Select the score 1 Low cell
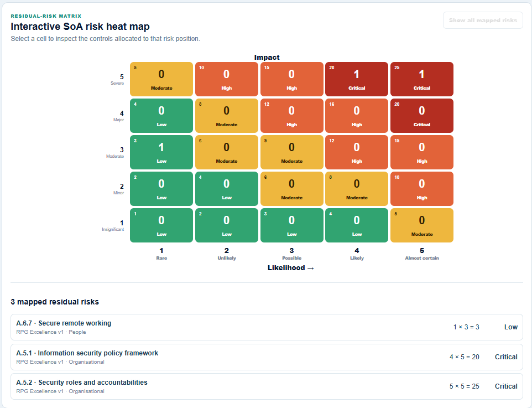 click(x=161, y=225)
